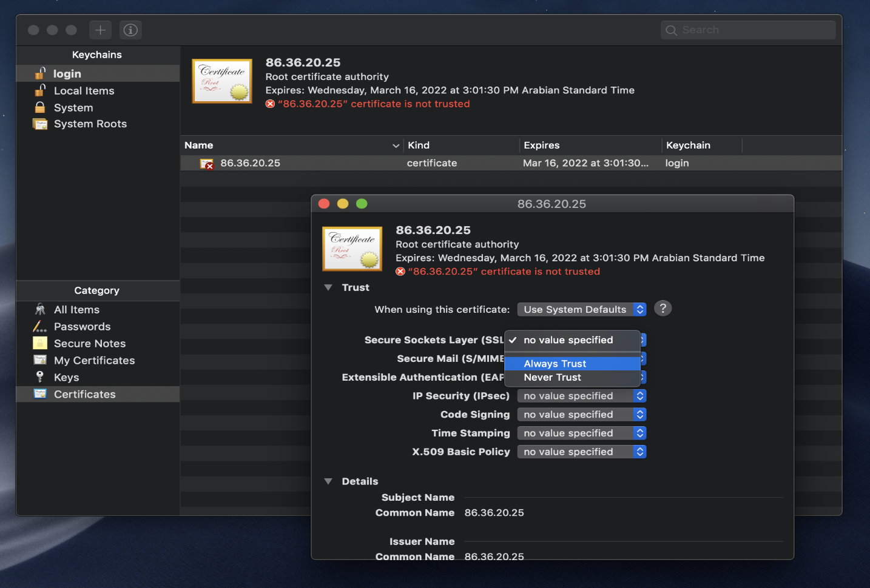The width and height of the screenshot is (870, 588).
Task: Zoom the 86.36.20.25 certificate dialog
Action: pyautogui.click(x=362, y=204)
